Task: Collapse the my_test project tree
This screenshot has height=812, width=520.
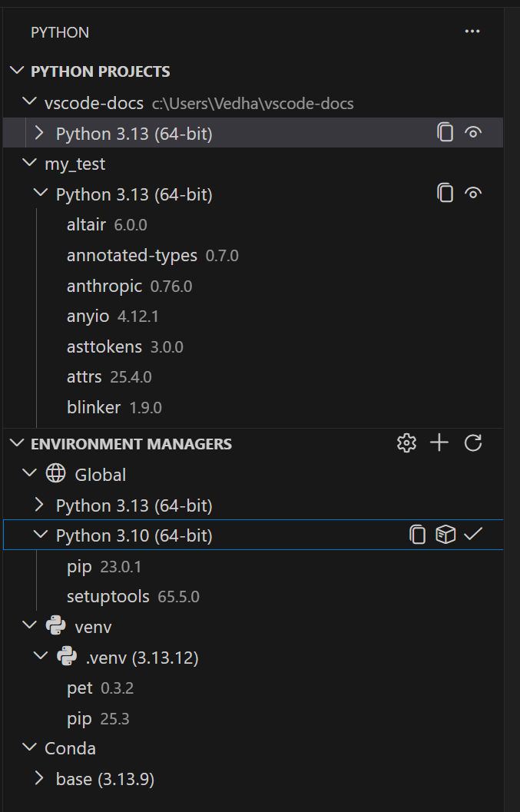Action: [x=29, y=163]
